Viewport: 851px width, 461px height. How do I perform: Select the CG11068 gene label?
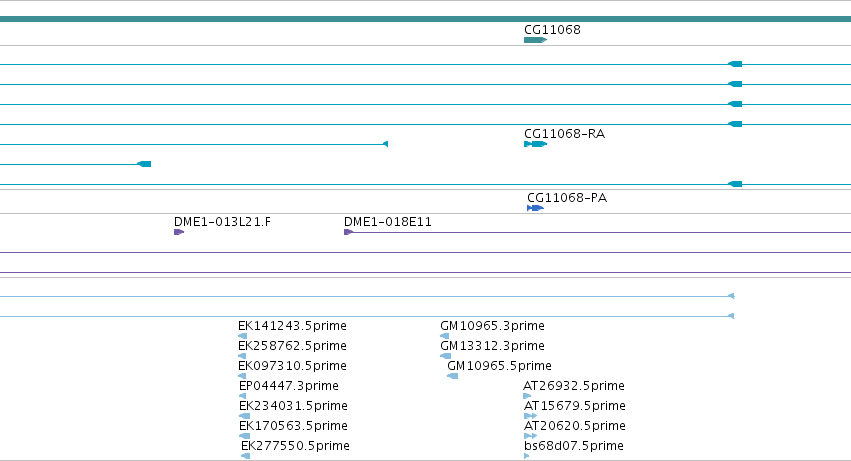click(x=552, y=30)
